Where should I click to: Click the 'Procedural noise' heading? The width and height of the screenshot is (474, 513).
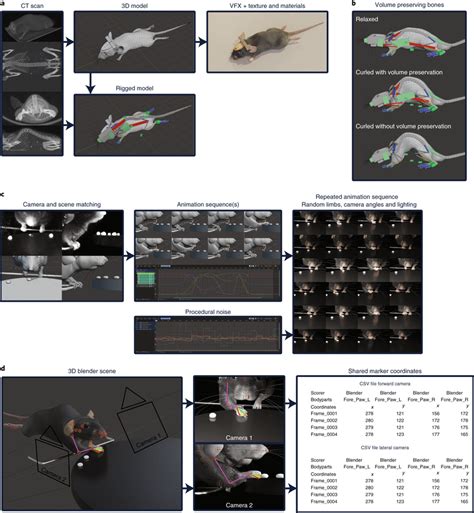tap(208, 312)
